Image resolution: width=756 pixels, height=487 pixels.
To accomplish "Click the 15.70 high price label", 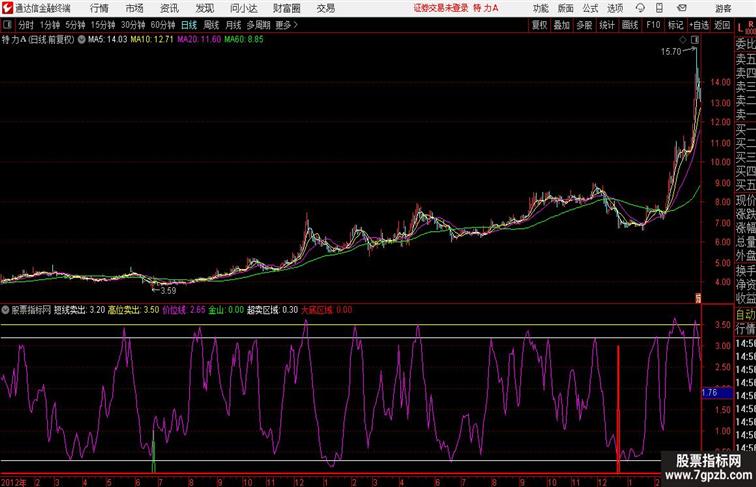I will pos(671,52).
